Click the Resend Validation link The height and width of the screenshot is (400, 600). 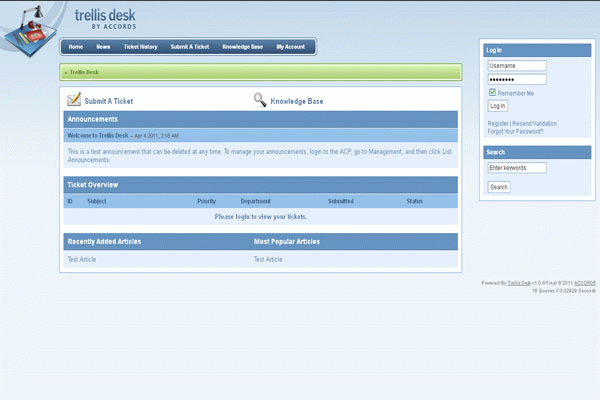(534, 124)
